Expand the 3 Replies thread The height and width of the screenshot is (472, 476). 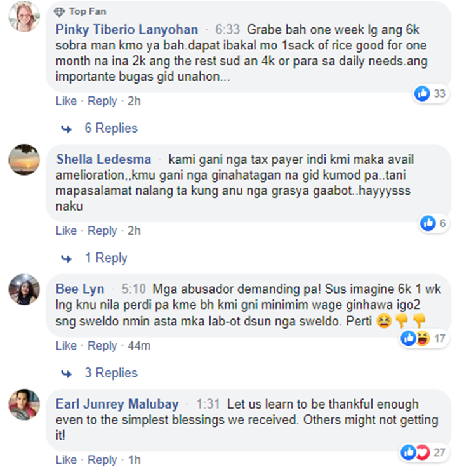[x=111, y=373]
